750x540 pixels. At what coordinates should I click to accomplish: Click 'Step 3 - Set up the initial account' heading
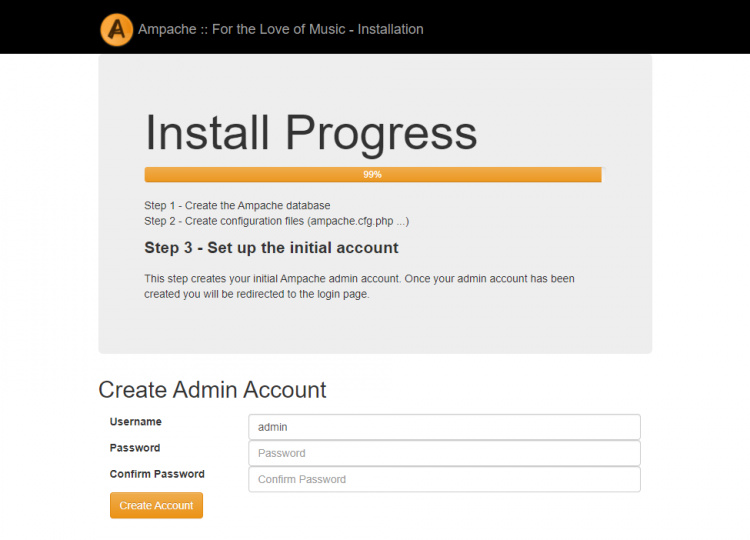(271, 247)
